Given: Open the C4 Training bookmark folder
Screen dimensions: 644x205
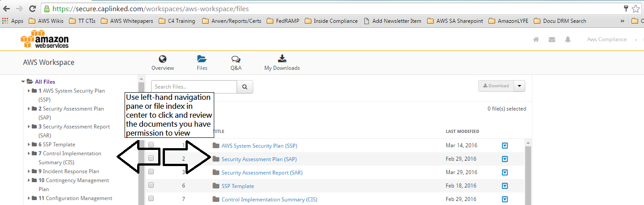Looking at the screenshot, I should coord(177,21).
